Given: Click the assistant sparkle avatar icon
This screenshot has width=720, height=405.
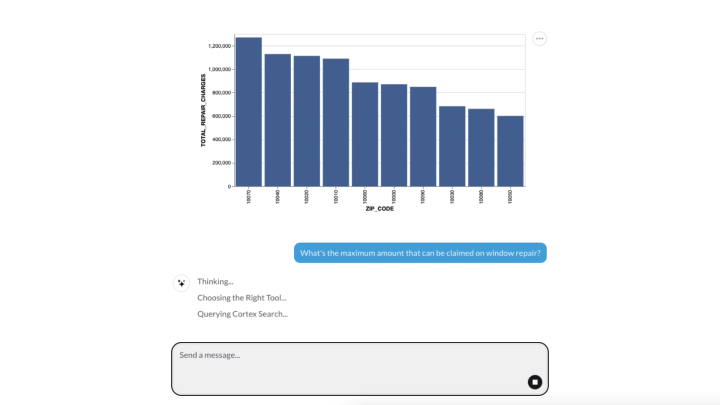Looking at the screenshot, I should [x=181, y=283].
